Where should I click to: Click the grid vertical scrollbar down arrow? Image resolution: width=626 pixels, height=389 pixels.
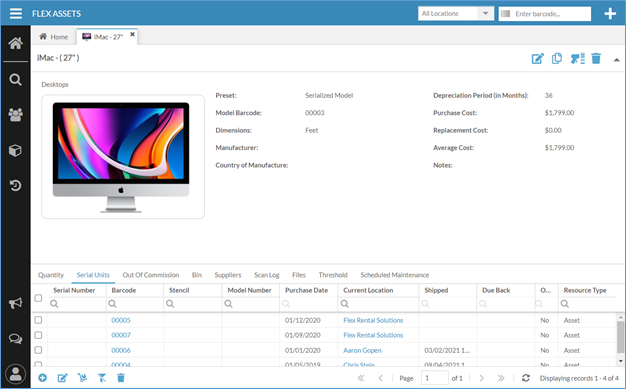coord(620,361)
